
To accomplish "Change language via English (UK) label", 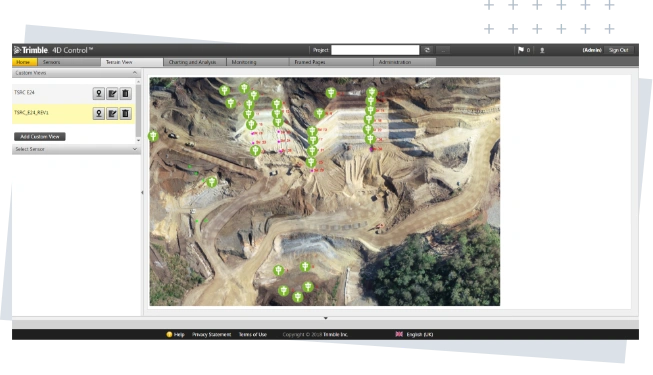I will (x=420, y=334).
